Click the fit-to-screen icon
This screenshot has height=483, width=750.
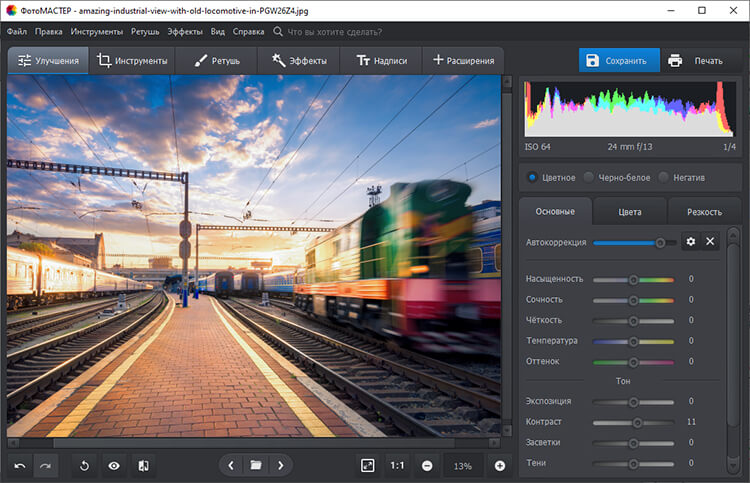click(x=368, y=465)
